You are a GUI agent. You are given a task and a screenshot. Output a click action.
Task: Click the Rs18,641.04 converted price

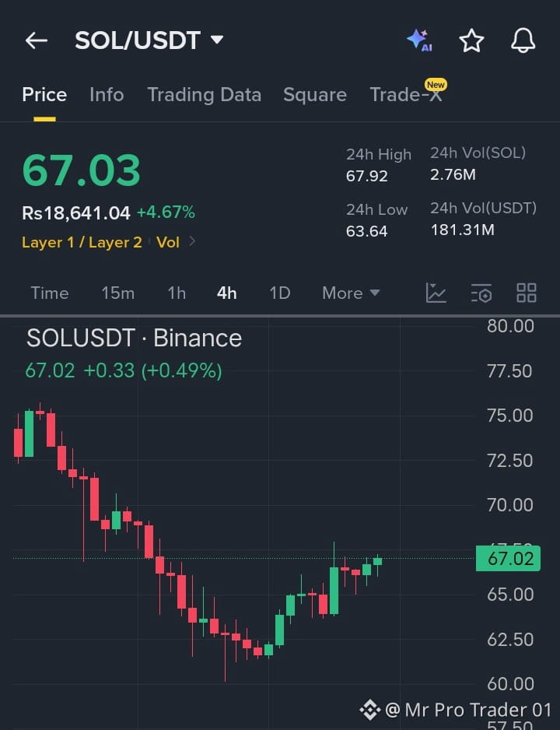click(76, 213)
